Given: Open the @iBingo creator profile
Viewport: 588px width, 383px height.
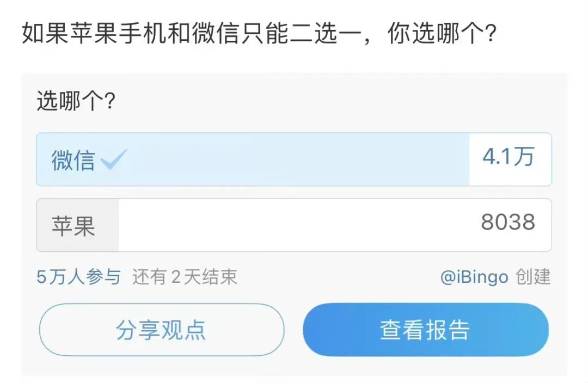Looking at the screenshot, I should tap(474, 277).
